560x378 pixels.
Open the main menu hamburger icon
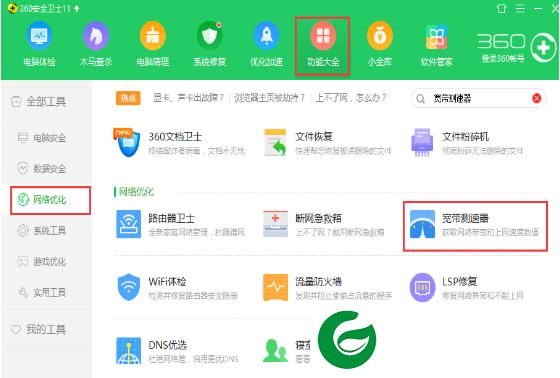point(520,8)
